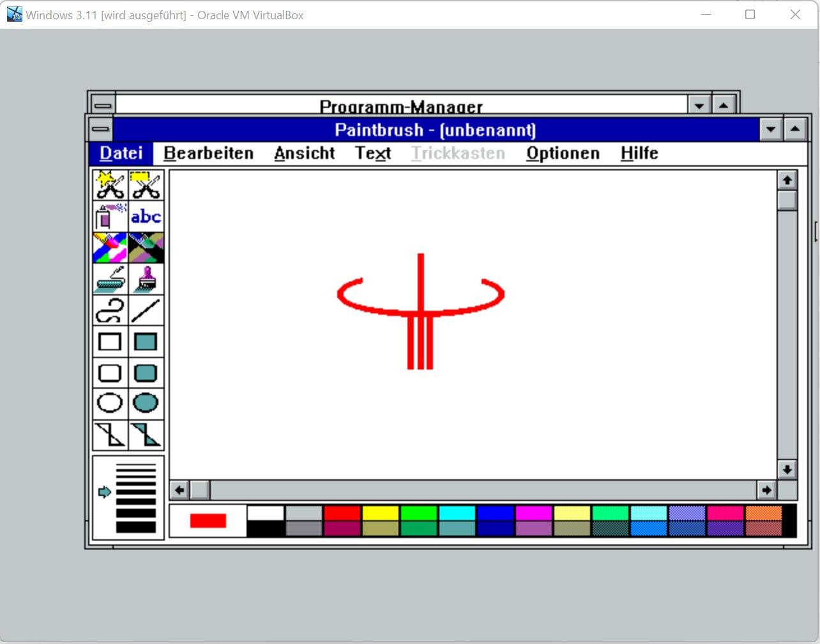Select the abc Text tool
Screen dimensions: 820x644
pyautogui.click(x=146, y=216)
